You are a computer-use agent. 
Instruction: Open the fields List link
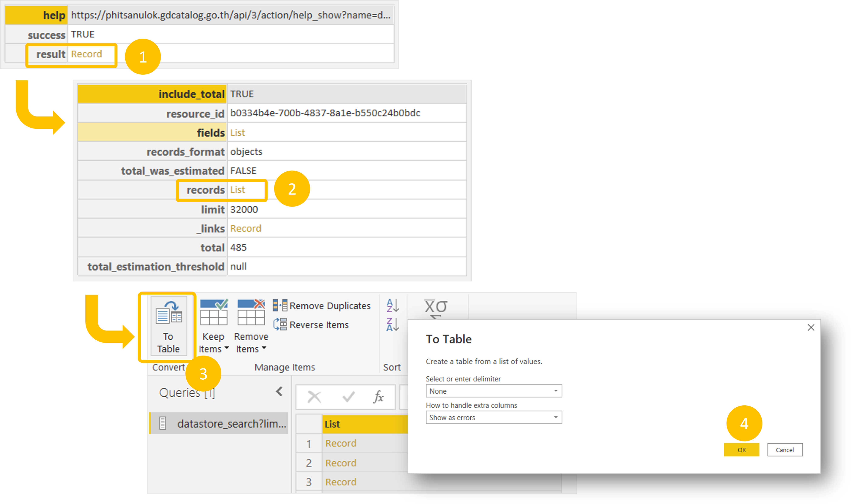[x=238, y=133]
